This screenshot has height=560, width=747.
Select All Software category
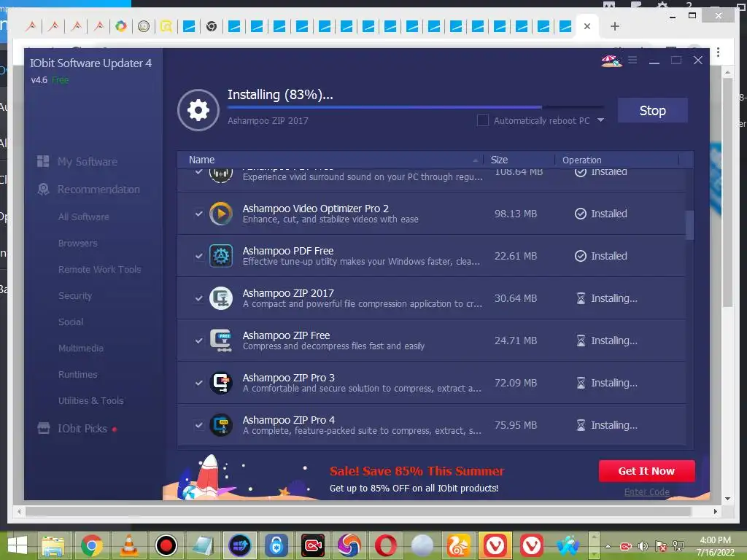[83, 217]
